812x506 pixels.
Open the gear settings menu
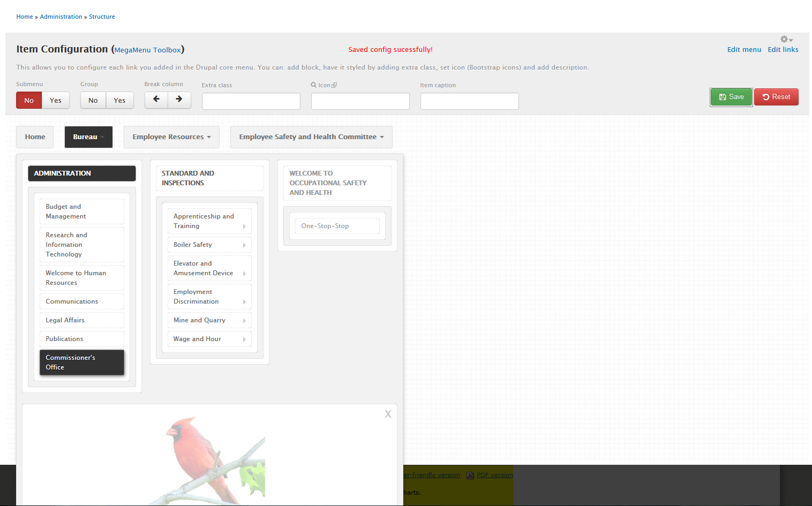tap(784, 39)
